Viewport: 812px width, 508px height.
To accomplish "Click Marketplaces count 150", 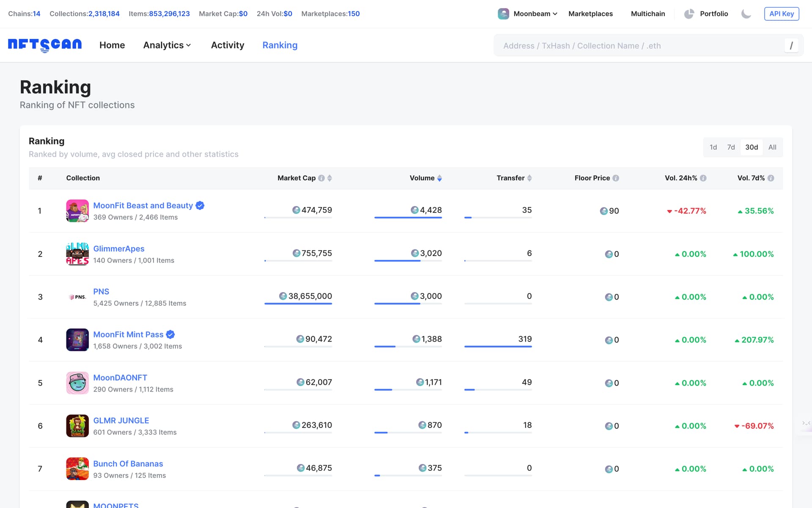I will [354, 14].
